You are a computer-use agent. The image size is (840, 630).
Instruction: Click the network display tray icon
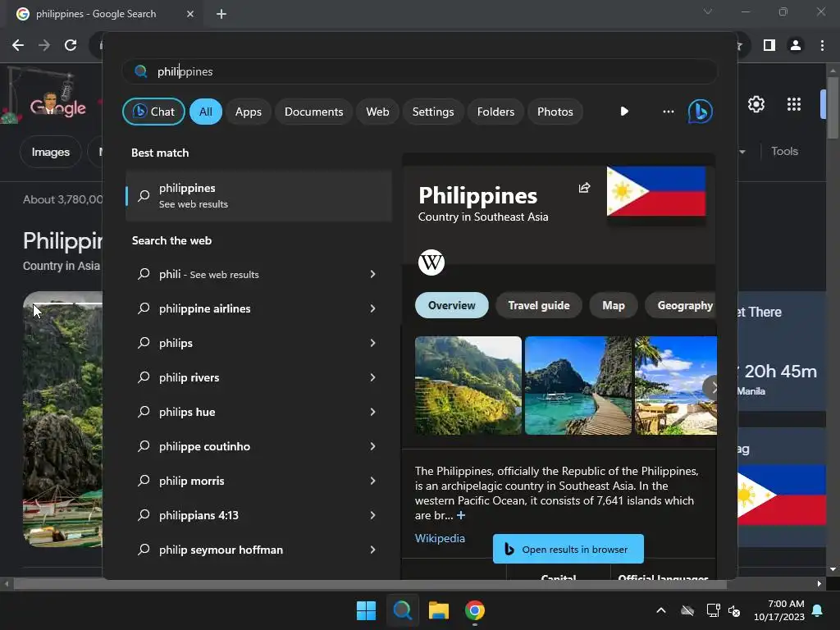713,610
